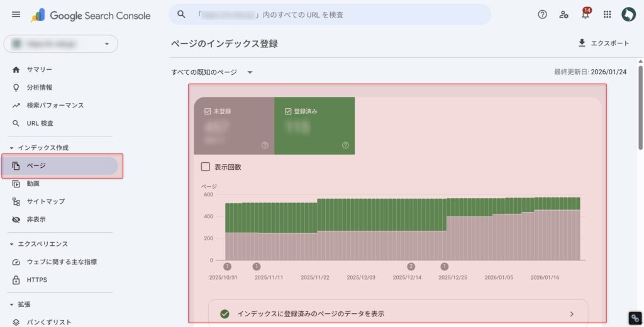Open the hamburger main menu

tap(16, 14)
